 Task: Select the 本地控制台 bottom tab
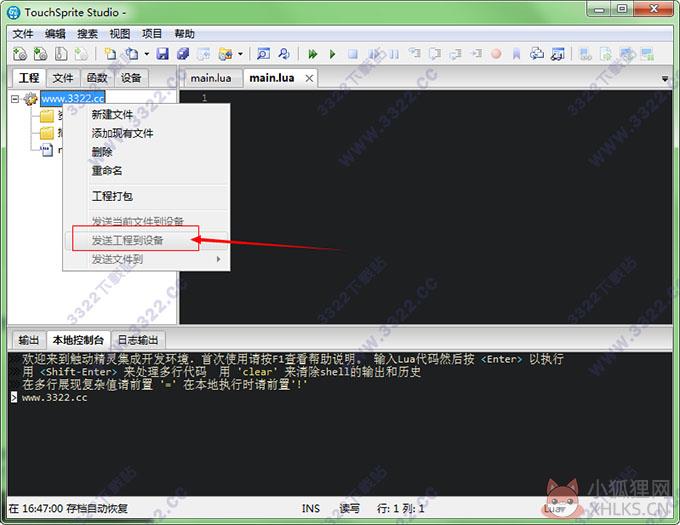pyautogui.click(x=78, y=340)
